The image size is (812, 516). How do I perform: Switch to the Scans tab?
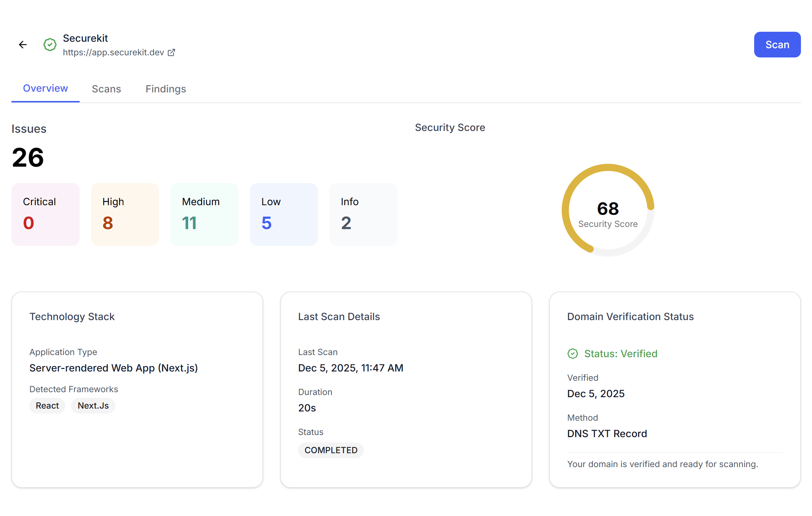coord(106,89)
